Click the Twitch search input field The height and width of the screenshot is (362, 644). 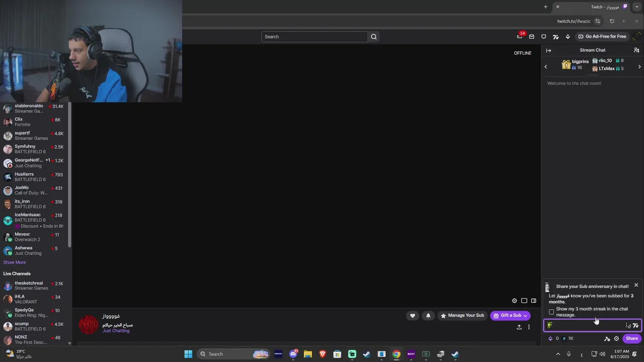click(314, 37)
